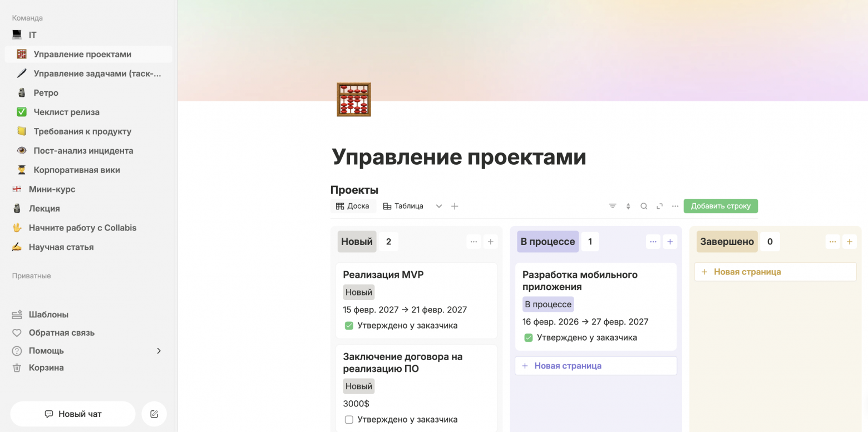The height and width of the screenshot is (432, 868).
Task: Click the Шаблоны templates icon
Action: click(17, 315)
